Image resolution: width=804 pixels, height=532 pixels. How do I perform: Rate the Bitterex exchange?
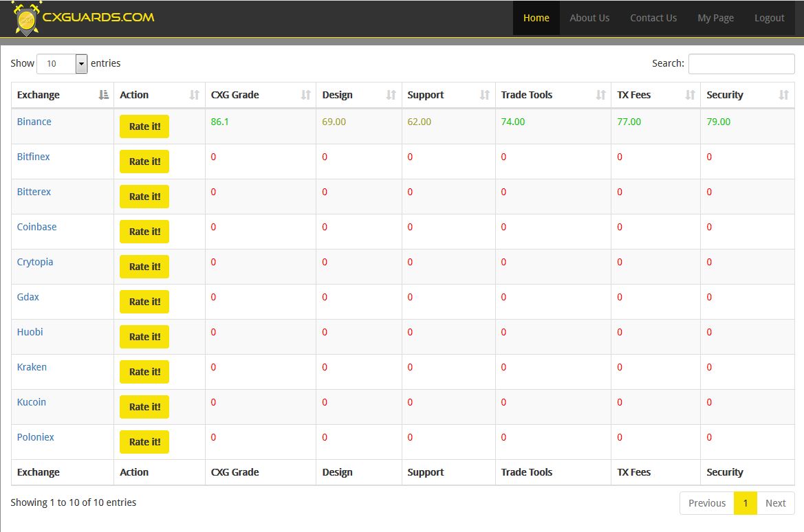tap(144, 197)
